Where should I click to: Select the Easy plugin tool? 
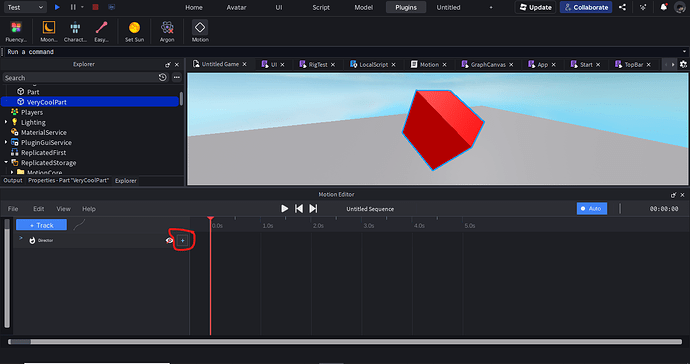pyautogui.click(x=101, y=31)
